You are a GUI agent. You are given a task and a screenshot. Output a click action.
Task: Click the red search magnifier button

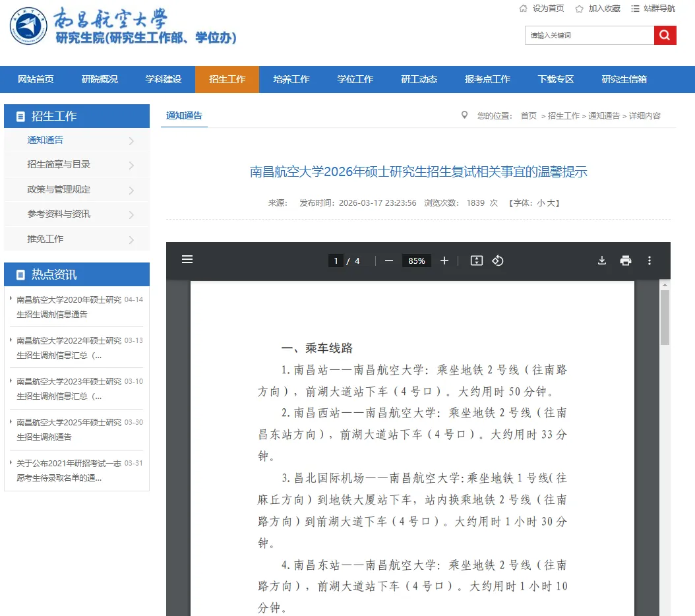click(x=665, y=35)
